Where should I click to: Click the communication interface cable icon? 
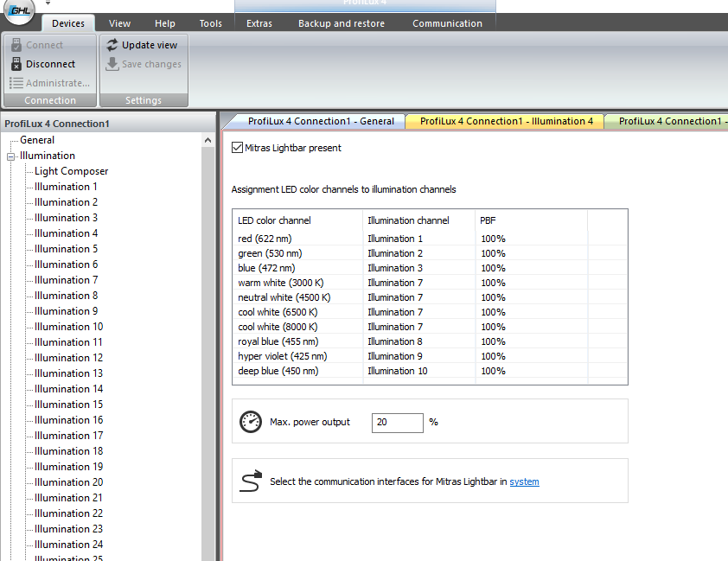(251, 481)
